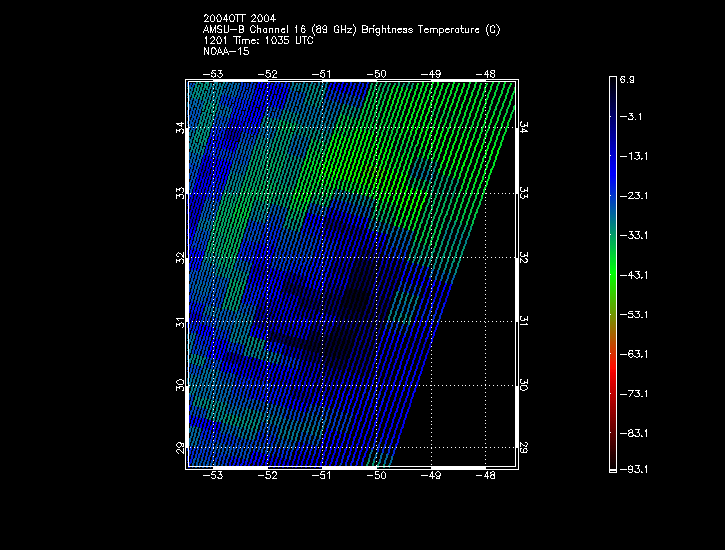
Task: Click the -53 longitude label on top axis
Action: (x=213, y=73)
